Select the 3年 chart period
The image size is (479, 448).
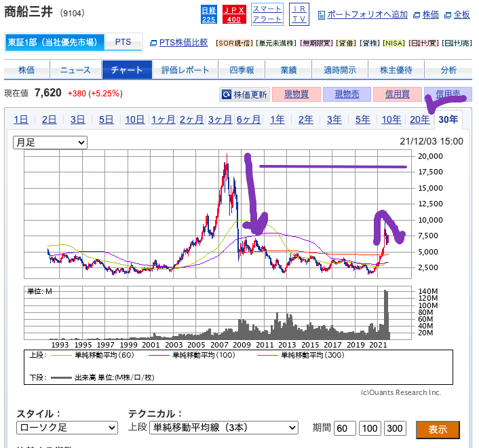point(334,119)
